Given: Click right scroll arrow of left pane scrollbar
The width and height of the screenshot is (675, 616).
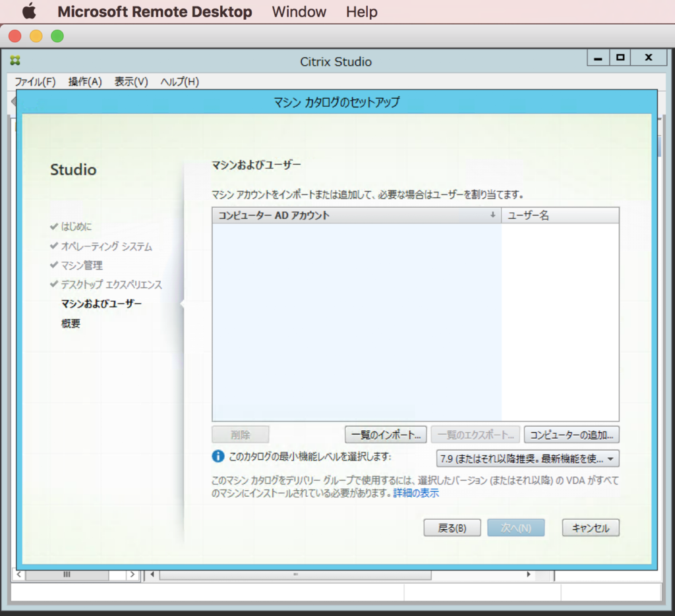Looking at the screenshot, I should tap(132, 574).
